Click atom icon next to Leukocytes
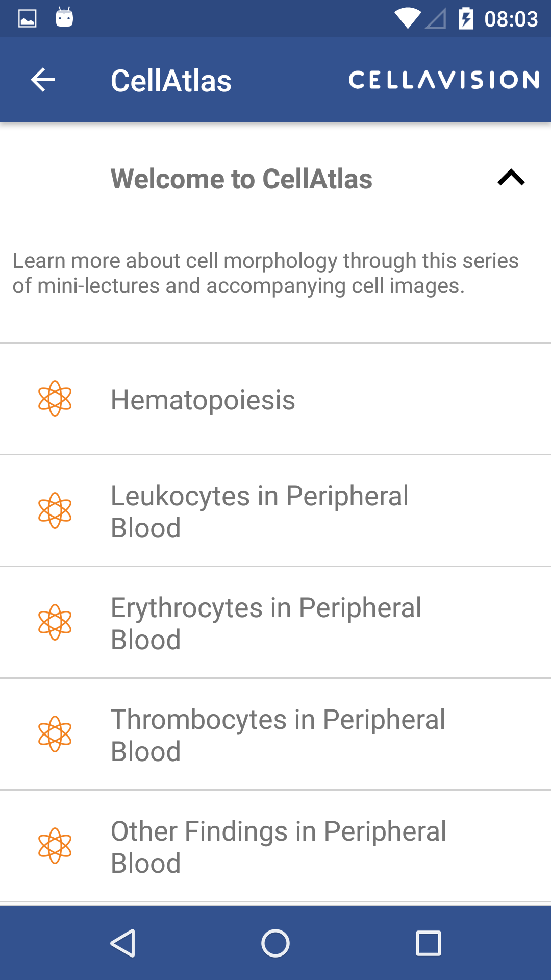 (x=55, y=510)
